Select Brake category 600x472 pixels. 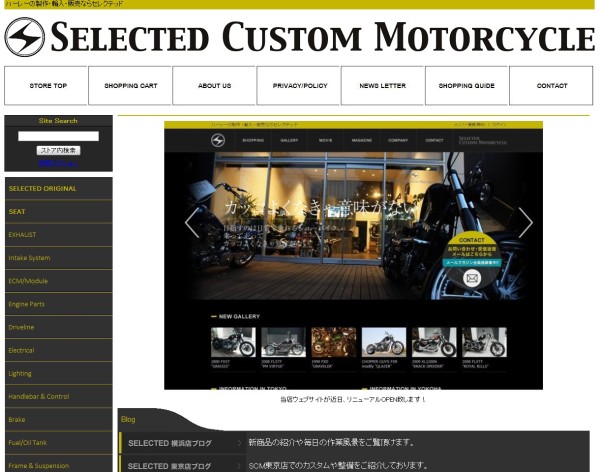[59, 419]
